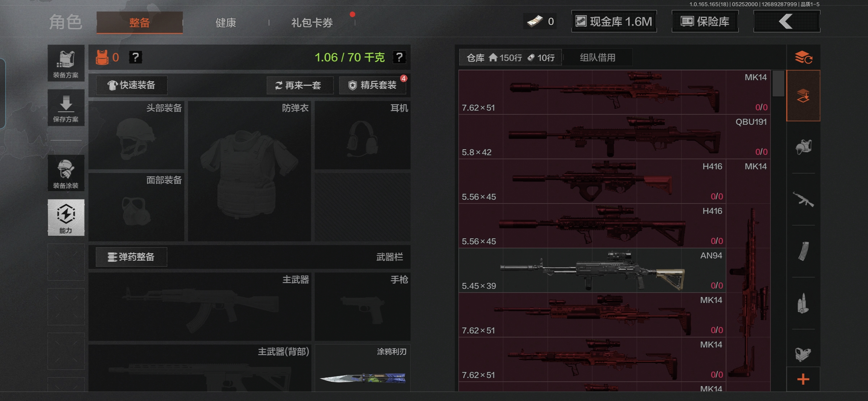Select the first H416 with red stock
This screenshot has height=401, width=868.
click(x=592, y=181)
